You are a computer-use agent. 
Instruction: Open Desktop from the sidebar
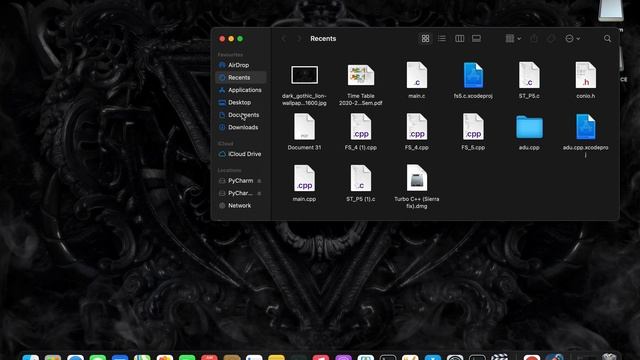[241, 102]
